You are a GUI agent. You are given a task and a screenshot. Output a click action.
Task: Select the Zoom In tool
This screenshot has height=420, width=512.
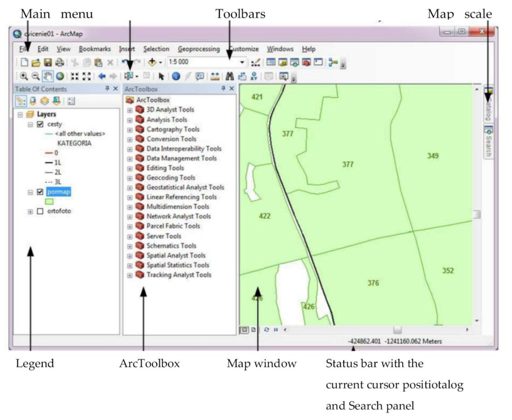[24, 76]
